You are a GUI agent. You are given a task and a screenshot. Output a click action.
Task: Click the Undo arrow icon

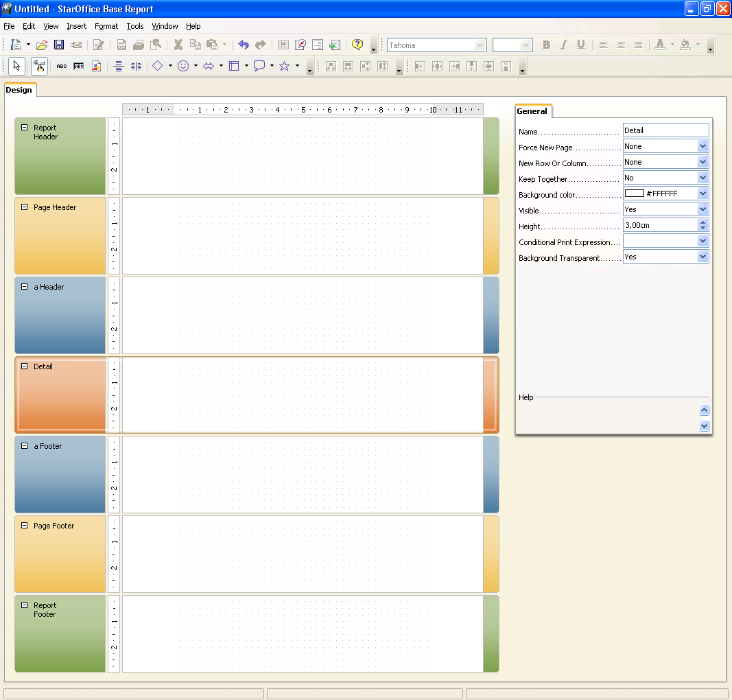(x=244, y=45)
